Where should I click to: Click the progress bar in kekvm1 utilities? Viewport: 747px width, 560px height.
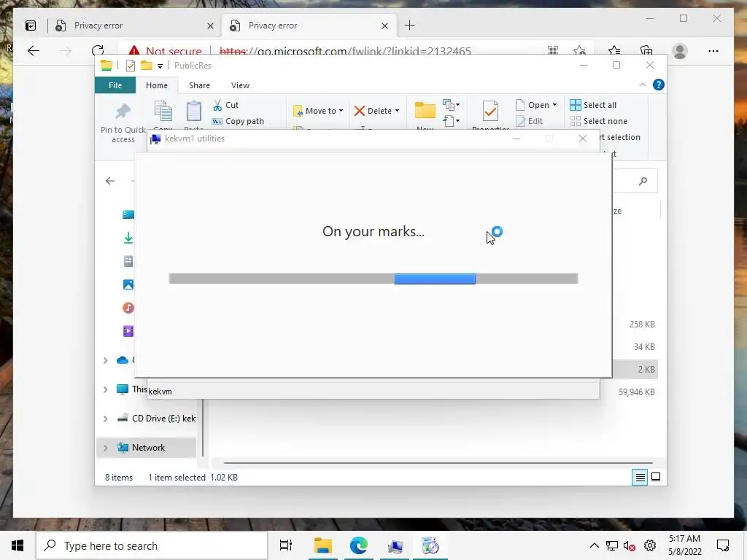[x=373, y=279]
